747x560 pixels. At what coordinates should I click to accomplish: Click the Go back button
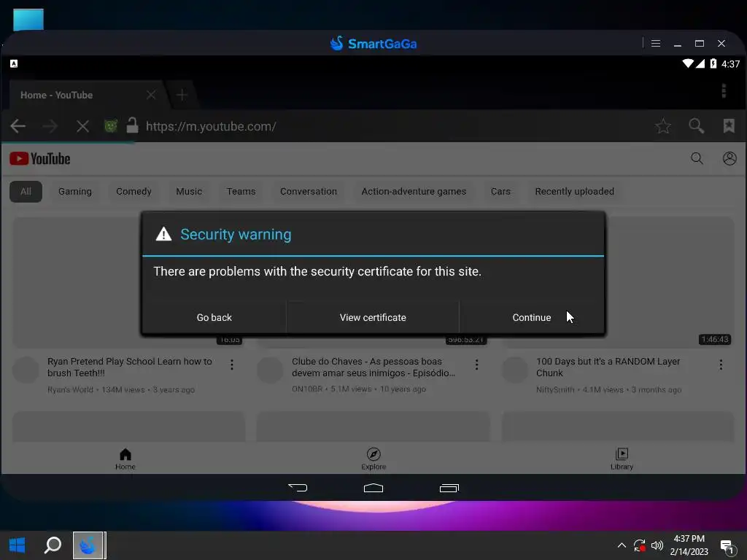[214, 318]
